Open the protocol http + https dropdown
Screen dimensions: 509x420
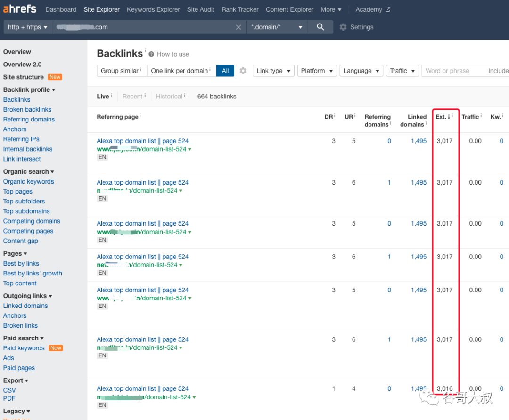click(28, 27)
